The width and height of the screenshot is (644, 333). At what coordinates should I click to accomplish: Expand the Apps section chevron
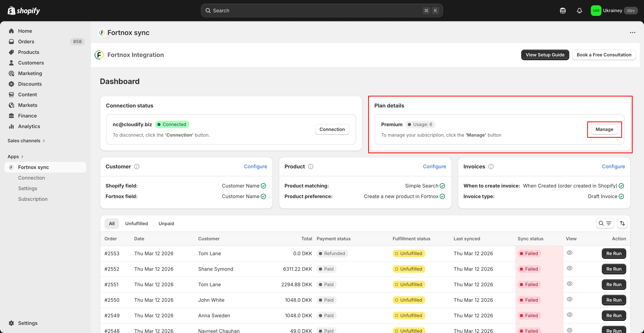(x=22, y=157)
